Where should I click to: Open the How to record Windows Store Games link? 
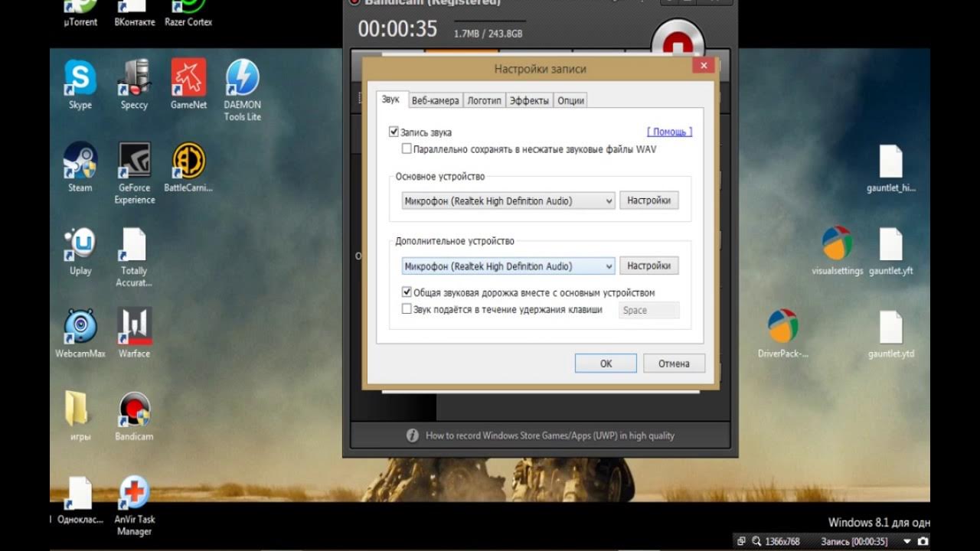click(550, 435)
